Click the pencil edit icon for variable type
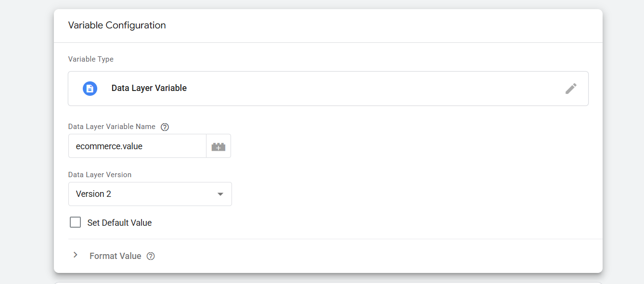This screenshot has width=644, height=284. click(x=571, y=89)
